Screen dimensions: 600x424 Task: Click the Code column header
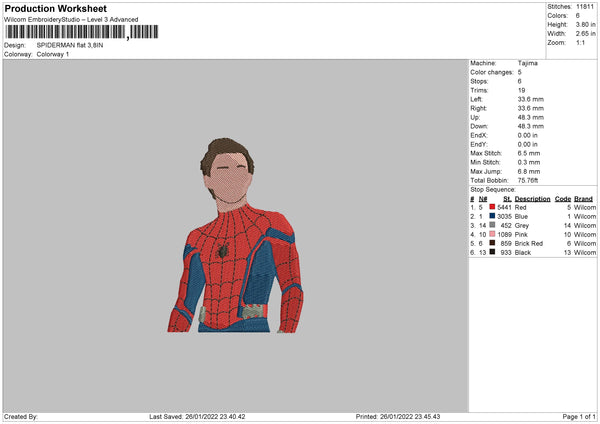(x=563, y=198)
